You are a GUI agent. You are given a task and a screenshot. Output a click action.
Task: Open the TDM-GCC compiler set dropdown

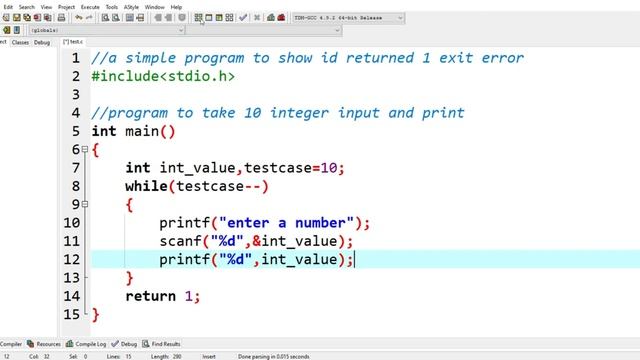click(x=349, y=18)
